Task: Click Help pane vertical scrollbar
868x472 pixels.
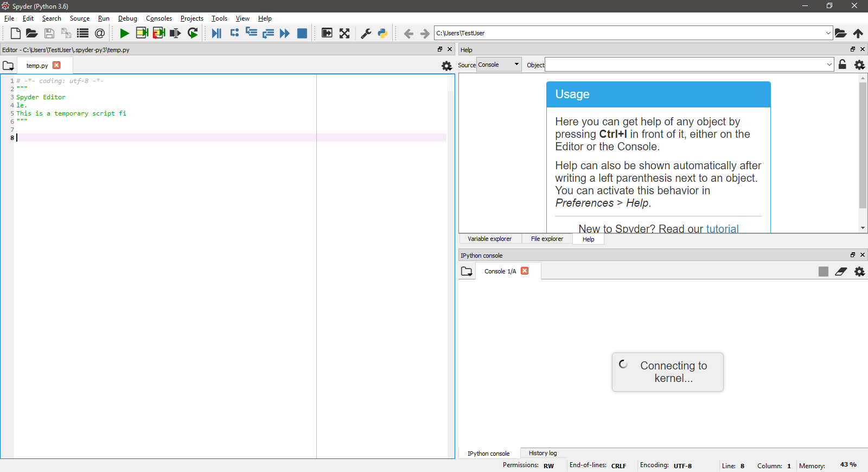Action: pyautogui.click(x=863, y=145)
